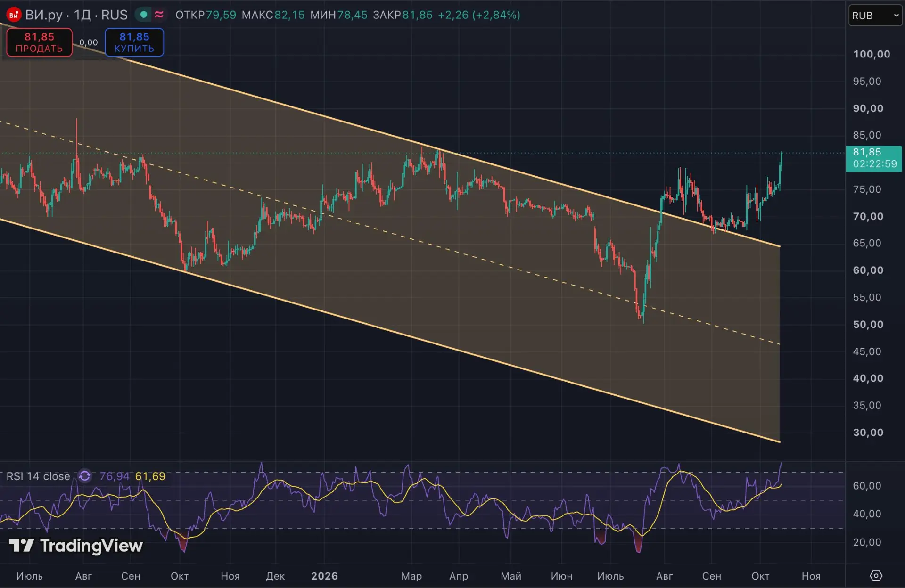Click the 2026 label on time axis
The height and width of the screenshot is (588, 905).
point(324,576)
